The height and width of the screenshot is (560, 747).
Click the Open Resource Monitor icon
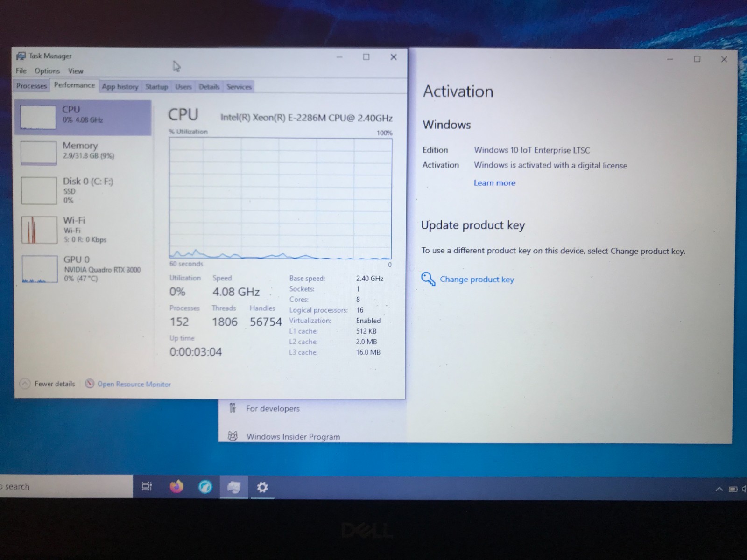click(x=90, y=384)
